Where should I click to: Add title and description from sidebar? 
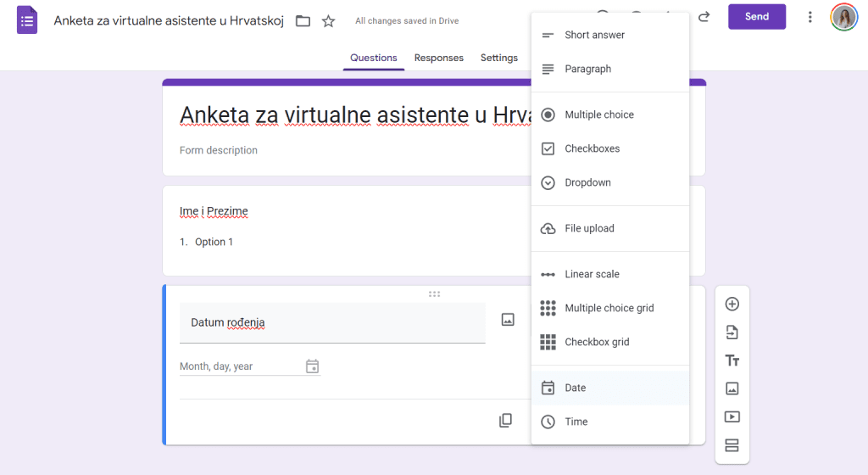[x=732, y=360]
